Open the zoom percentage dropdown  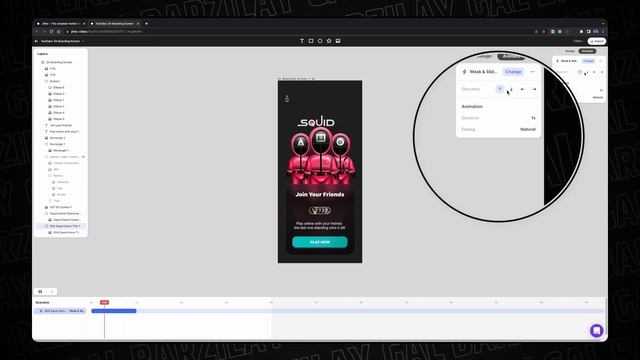tap(578, 41)
